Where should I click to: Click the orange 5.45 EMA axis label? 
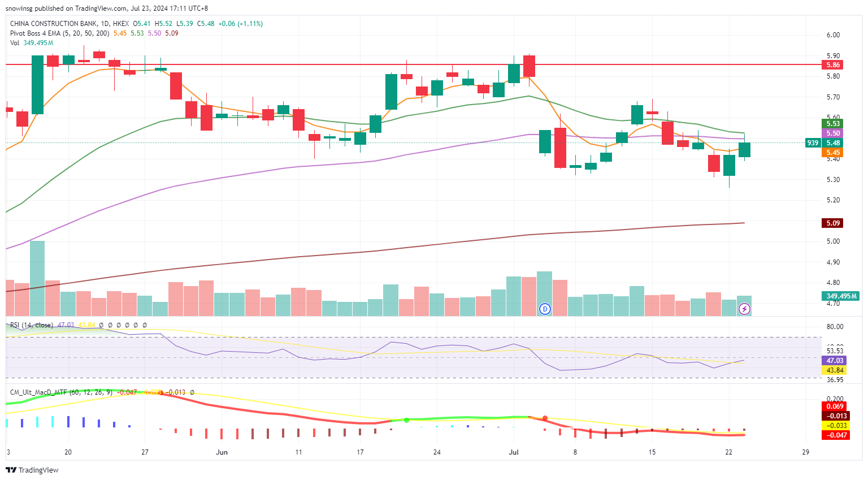pos(833,153)
